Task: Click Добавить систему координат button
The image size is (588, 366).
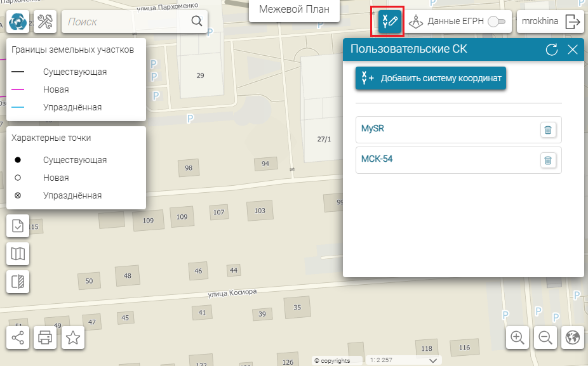Action: pyautogui.click(x=431, y=79)
